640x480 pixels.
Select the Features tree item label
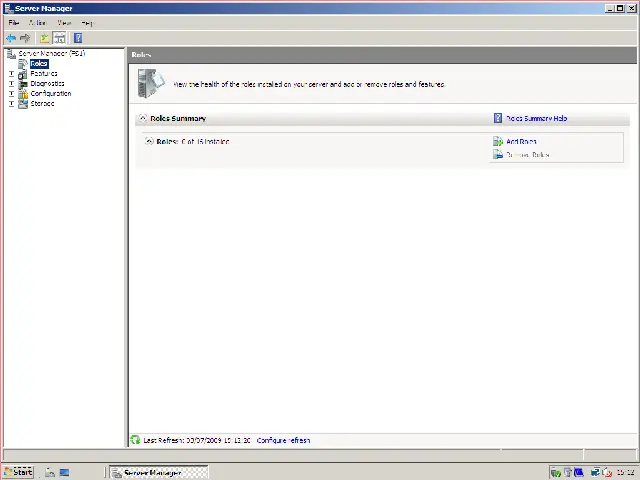point(44,74)
